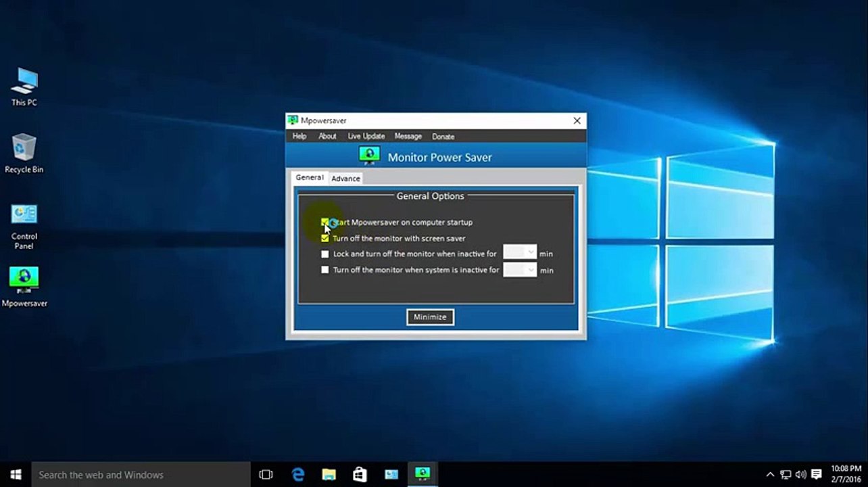This screenshot has width=868, height=487.
Task: Open the Action Center notifications icon
Action: pos(816,475)
